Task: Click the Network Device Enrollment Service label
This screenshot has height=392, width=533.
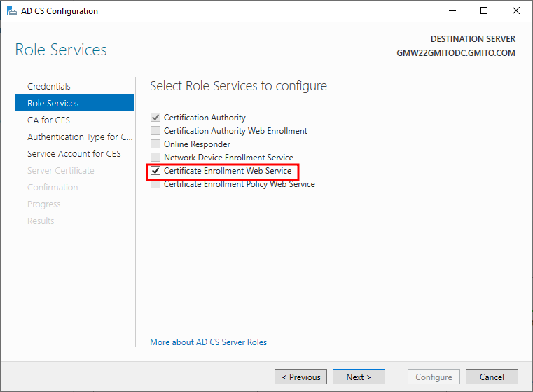Action: tap(228, 157)
